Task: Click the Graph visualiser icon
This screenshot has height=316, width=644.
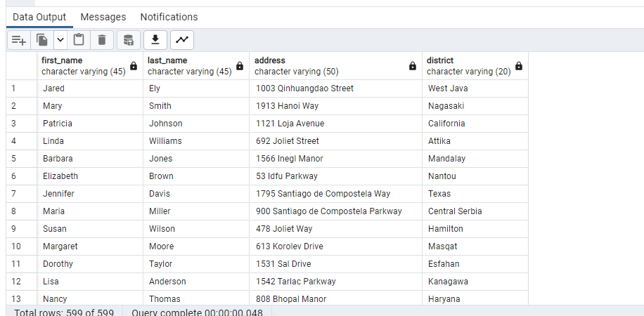Action: point(182,40)
